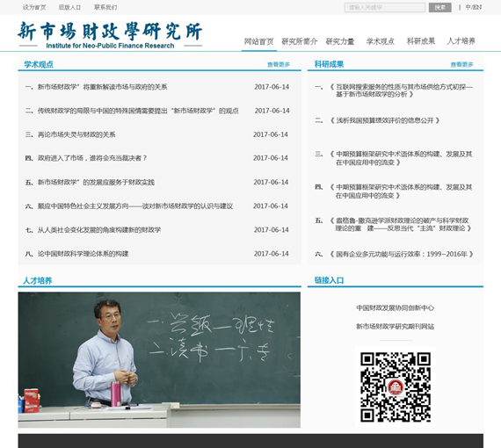Screen dimensions: 501x448
Task: Click the 科研成果 section heading
Action: [329, 64]
